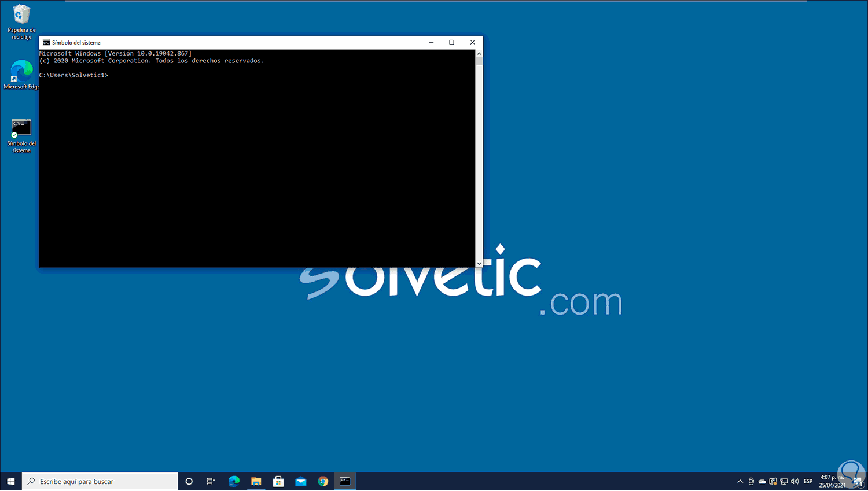868x491 pixels.
Task: Click the console scrollbar down arrow
Action: (479, 264)
